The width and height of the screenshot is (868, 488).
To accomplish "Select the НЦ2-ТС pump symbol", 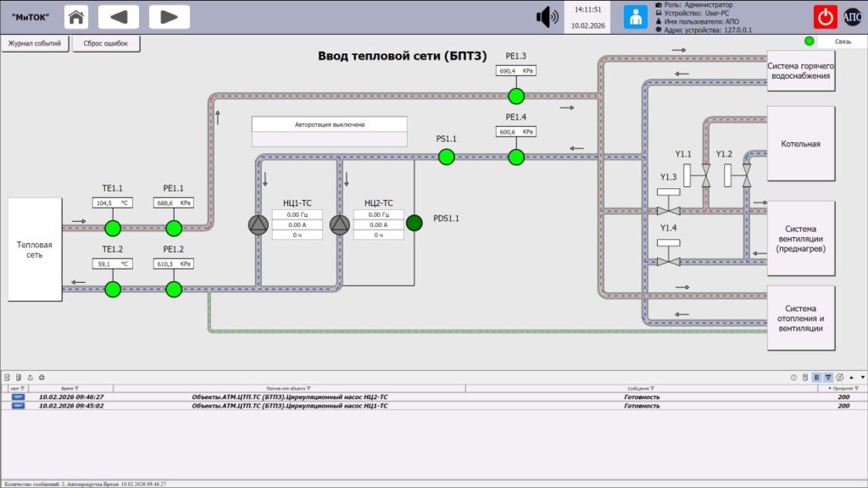I will 340,225.
